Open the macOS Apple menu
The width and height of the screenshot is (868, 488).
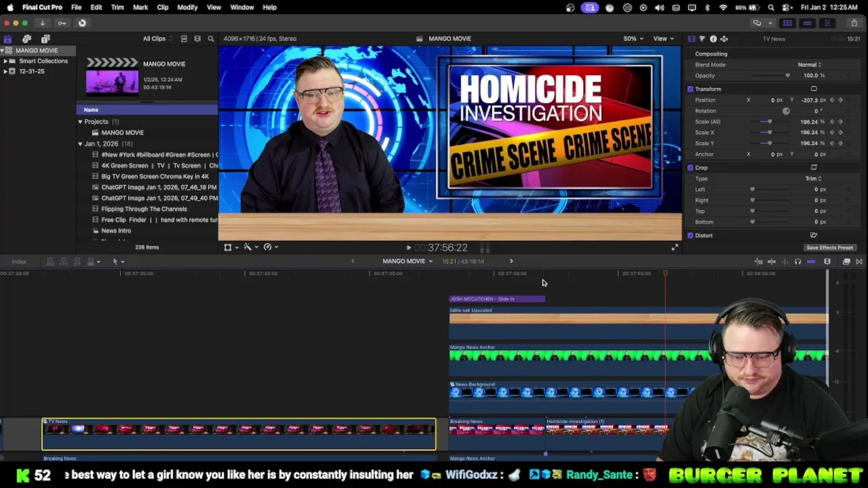pos(9,7)
